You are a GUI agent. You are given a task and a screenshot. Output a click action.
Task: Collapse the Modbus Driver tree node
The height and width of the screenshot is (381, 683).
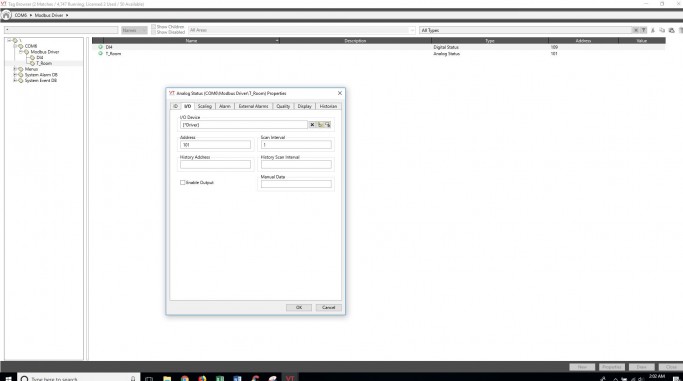[20, 52]
